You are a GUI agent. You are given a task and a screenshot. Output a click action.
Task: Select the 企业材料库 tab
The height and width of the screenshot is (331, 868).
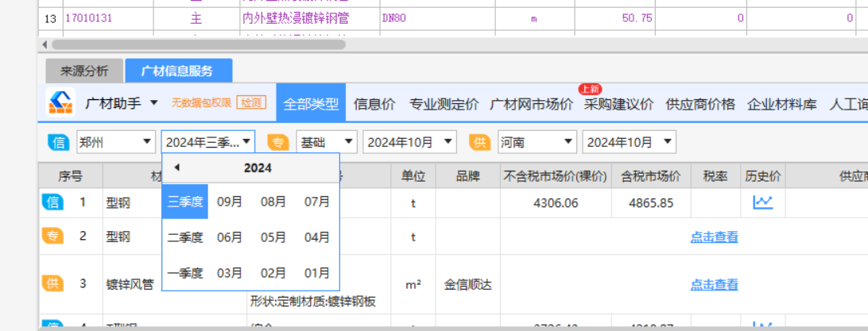pyautogui.click(x=781, y=104)
